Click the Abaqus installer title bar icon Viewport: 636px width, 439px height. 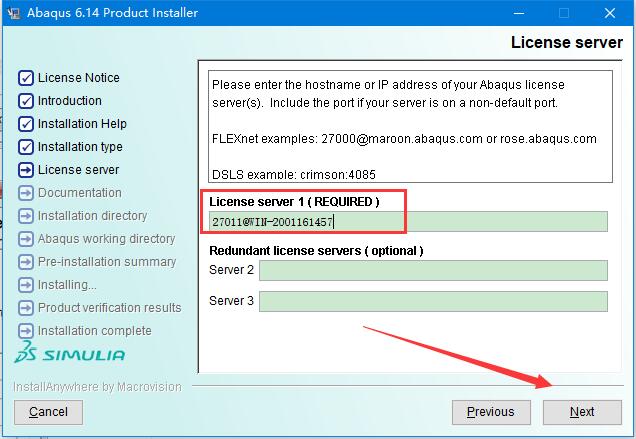coord(13,13)
